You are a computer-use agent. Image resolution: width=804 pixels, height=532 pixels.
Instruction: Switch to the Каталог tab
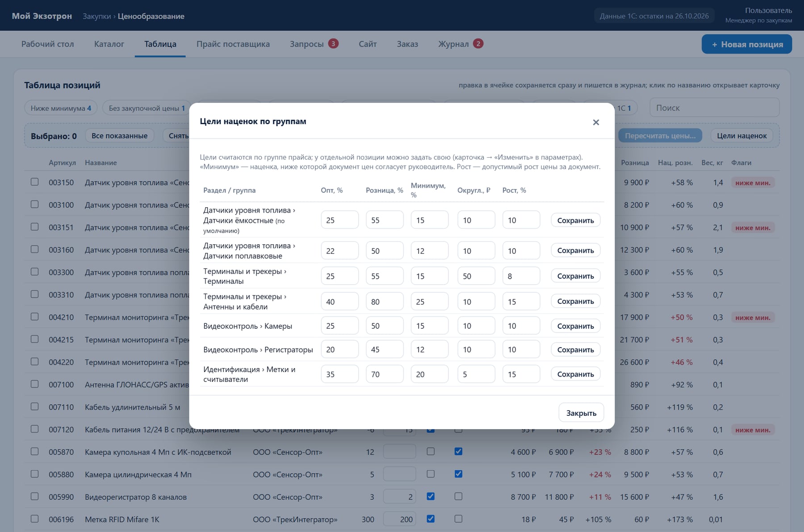click(x=109, y=44)
